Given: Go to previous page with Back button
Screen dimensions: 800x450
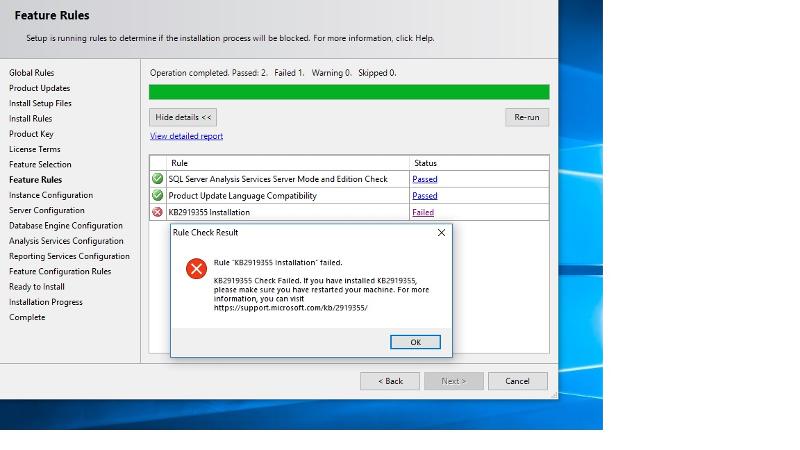Looking at the screenshot, I should pyautogui.click(x=390, y=381).
